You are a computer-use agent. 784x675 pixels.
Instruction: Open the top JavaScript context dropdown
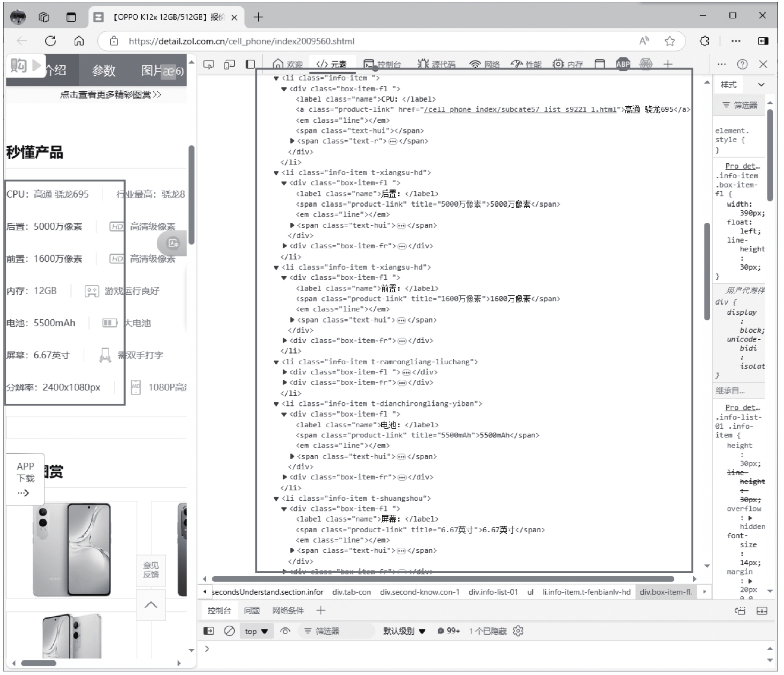pyautogui.click(x=256, y=631)
